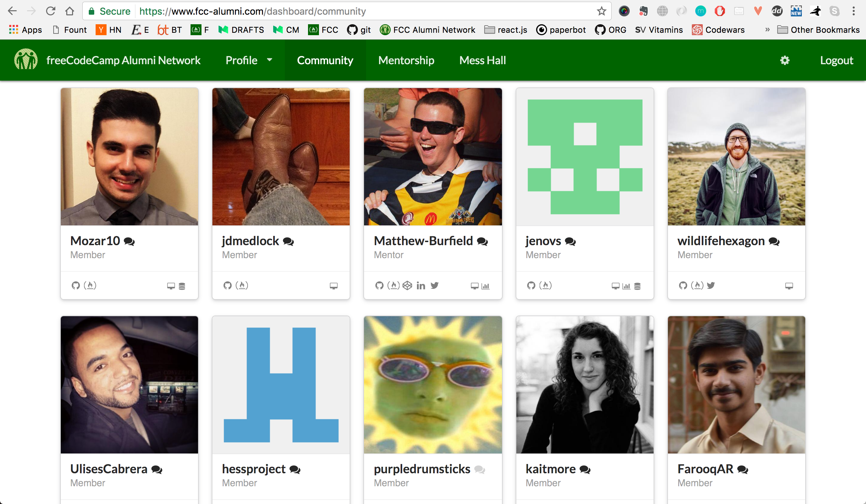Click the bar chart icon on jenovs's card
The height and width of the screenshot is (504, 866).
pyautogui.click(x=626, y=286)
